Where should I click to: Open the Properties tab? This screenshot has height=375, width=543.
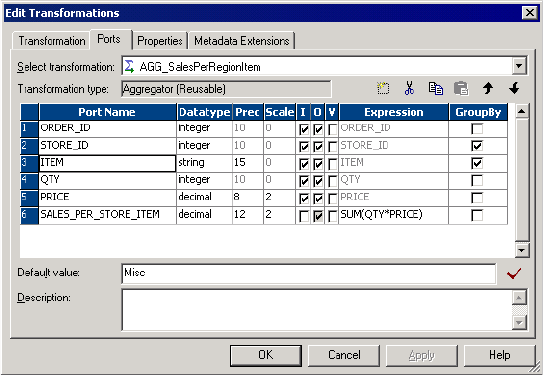[x=160, y=41]
